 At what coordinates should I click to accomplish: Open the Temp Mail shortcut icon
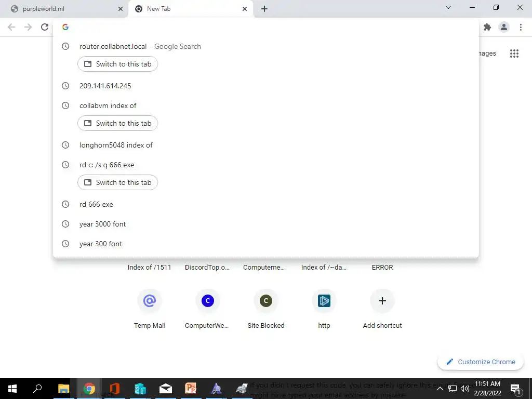(150, 301)
